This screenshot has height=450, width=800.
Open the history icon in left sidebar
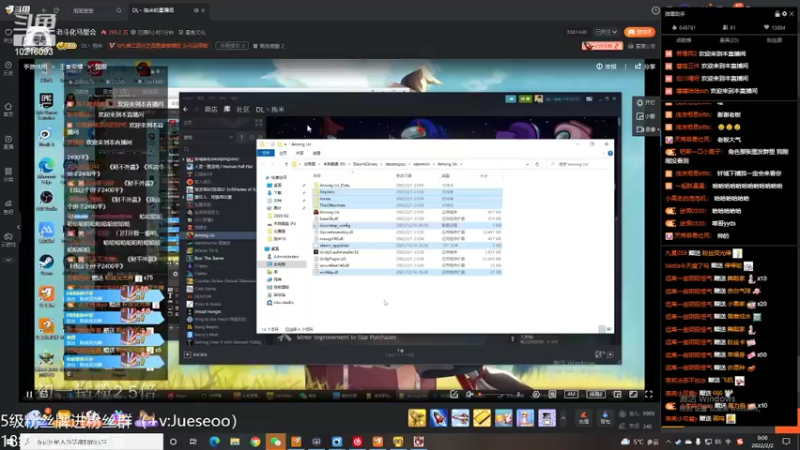[x=8, y=68]
